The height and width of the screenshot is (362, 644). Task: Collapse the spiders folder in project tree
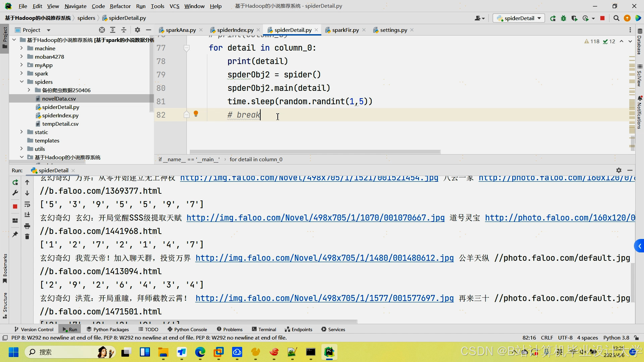22,81
